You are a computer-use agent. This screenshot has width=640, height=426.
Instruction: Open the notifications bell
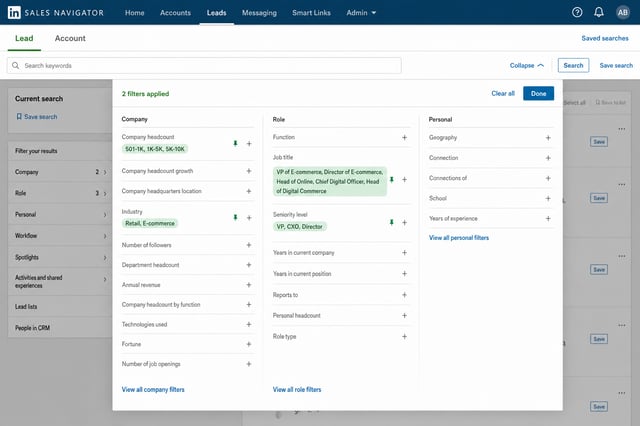(x=598, y=12)
